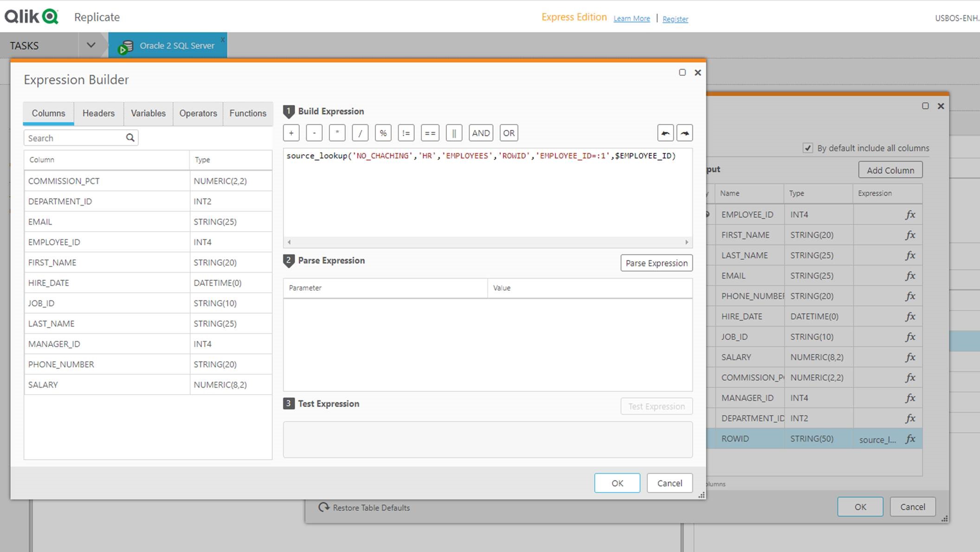Click the division operator icon
Viewport: 980px width, 552px height.
pos(360,133)
